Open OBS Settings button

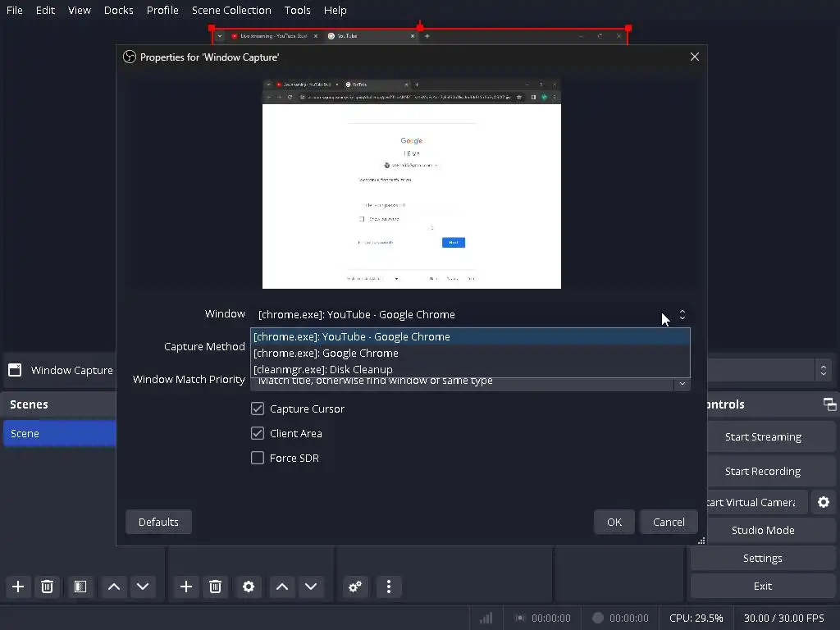[x=763, y=558]
